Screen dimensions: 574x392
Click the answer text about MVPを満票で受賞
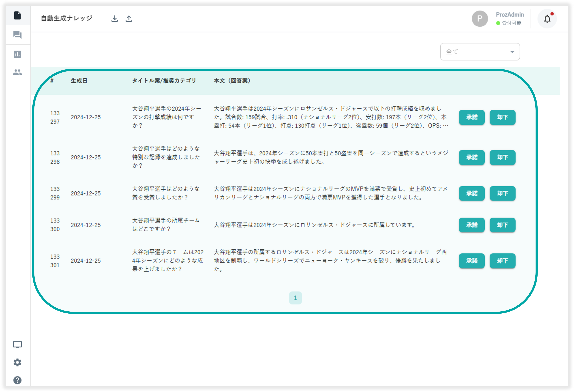tap(331, 193)
